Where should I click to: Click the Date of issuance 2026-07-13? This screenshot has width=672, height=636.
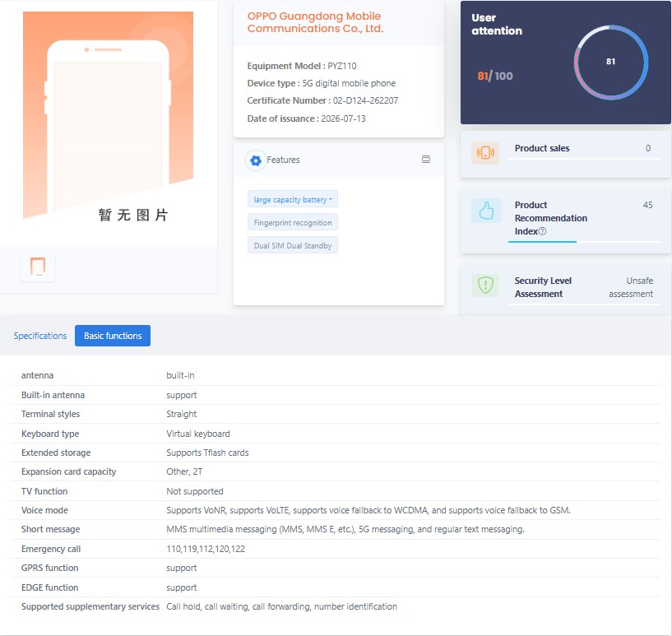[307, 118]
